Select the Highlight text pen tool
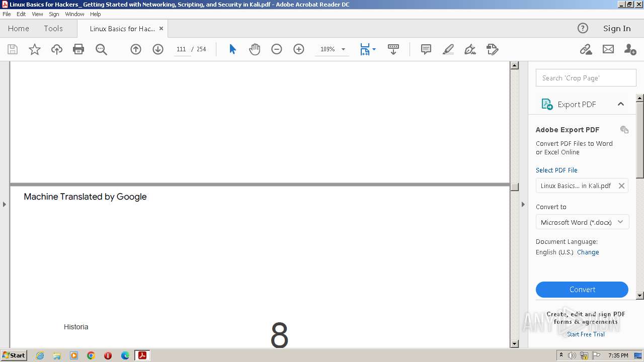Viewport: 644px width, 362px height. (448, 49)
